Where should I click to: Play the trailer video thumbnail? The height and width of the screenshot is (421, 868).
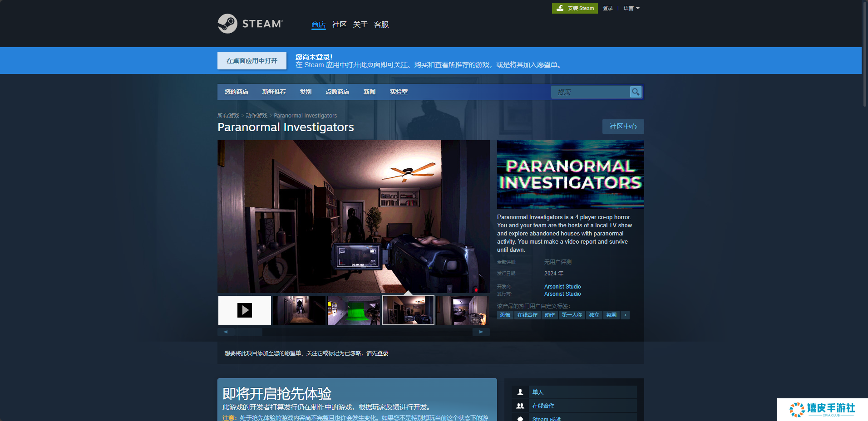245,310
